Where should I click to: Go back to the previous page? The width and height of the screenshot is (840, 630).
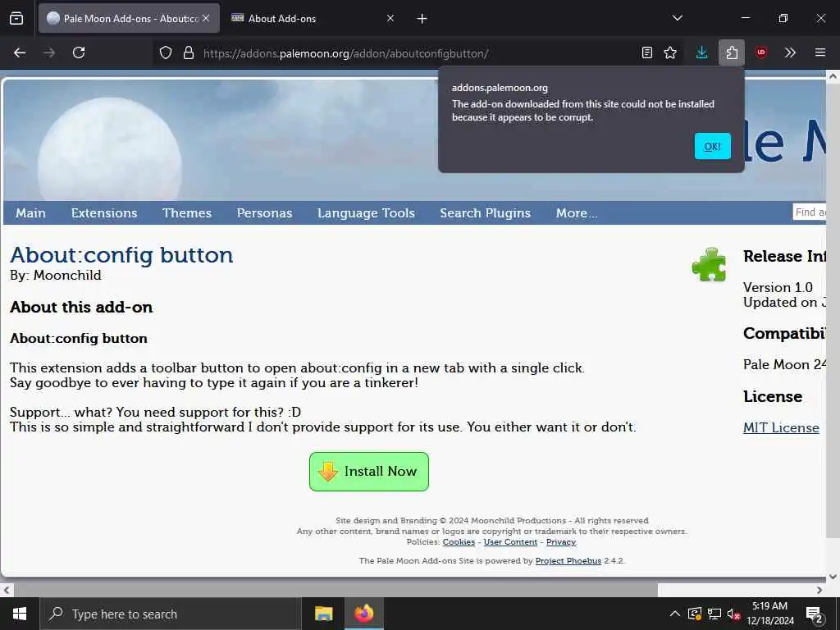tap(20, 52)
